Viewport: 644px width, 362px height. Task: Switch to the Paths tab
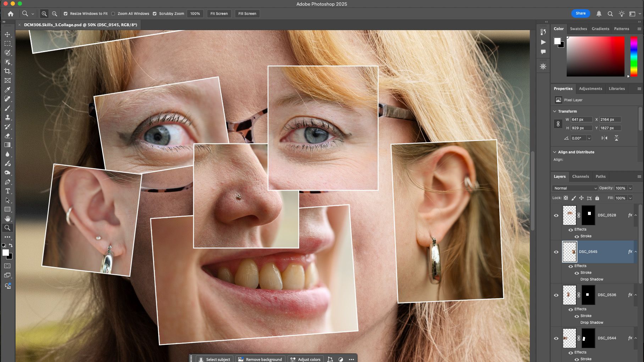tap(600, 176)
